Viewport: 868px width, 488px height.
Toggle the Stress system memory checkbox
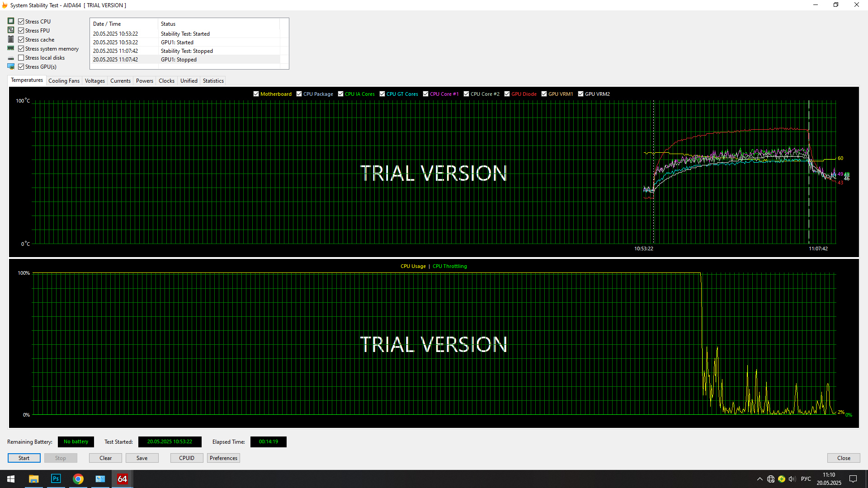(x=21, y=48)
